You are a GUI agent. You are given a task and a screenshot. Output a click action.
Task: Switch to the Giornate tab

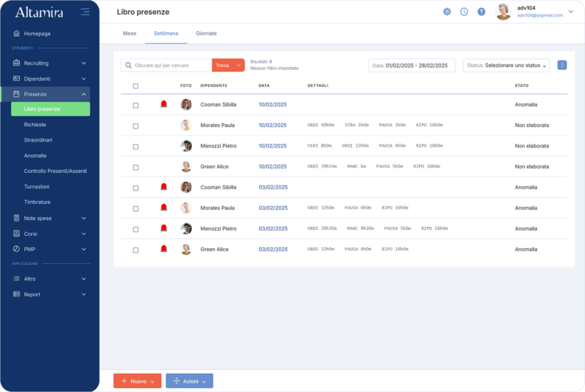click(x=206, y=33)
